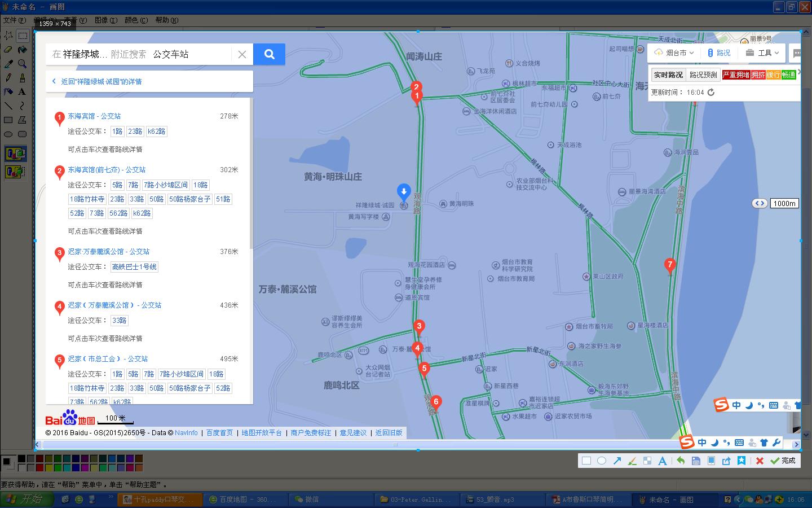Select the eraser tool in Paint

(8, 50)
